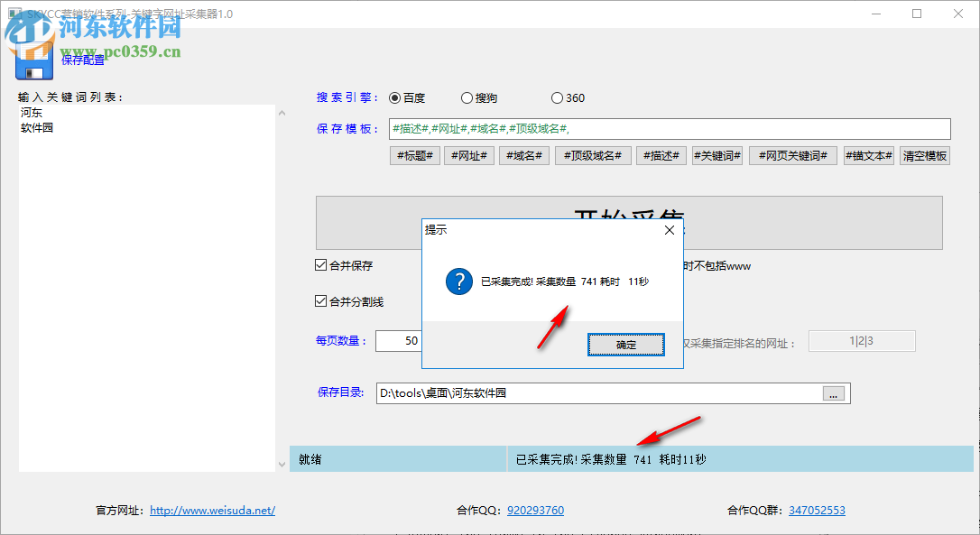980x535 pixels.
Task: Close the 提示 dialog with its X icon
Action: [669, 230]
